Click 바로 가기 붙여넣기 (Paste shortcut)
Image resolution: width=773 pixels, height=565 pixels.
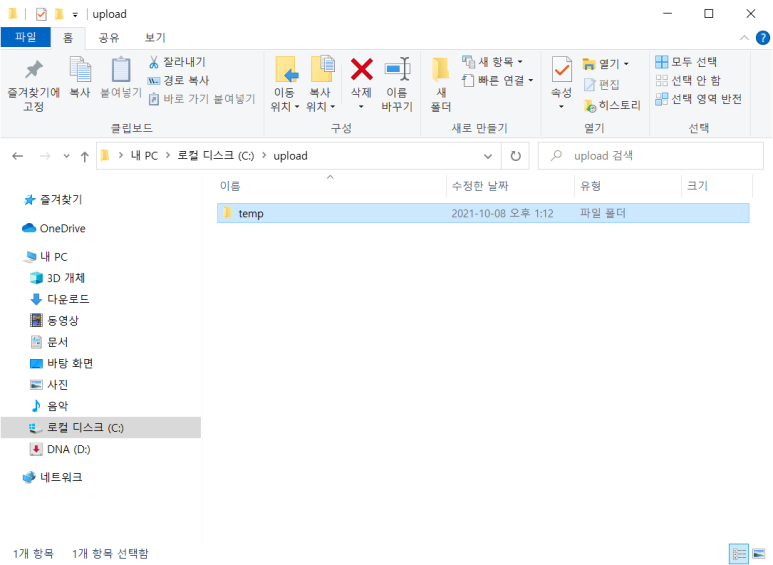tap(202, 99)
